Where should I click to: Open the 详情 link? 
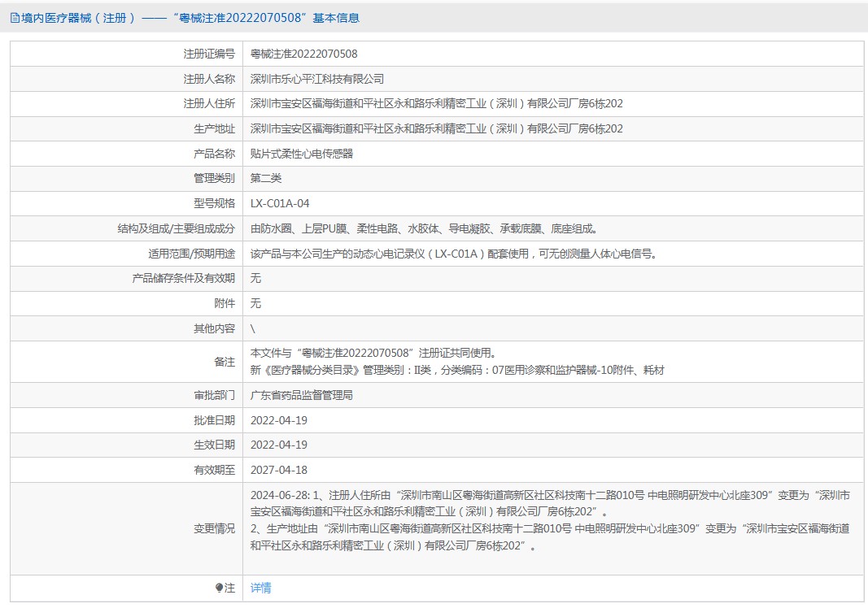coord(260,588)
